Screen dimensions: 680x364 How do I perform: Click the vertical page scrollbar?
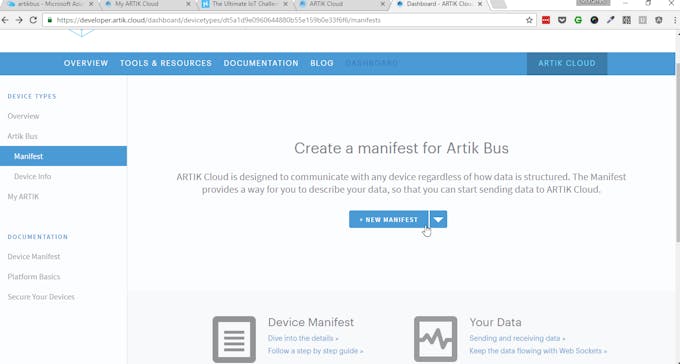(x=677, y=152)
